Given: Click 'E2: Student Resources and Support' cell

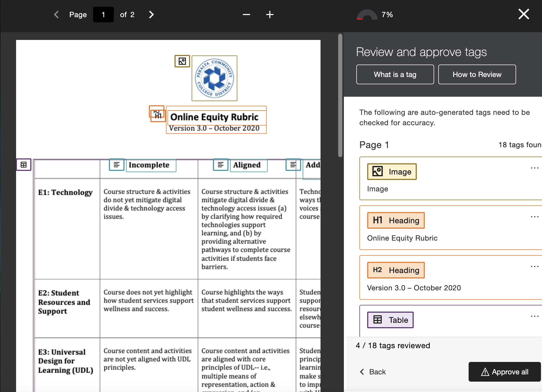Looking at the screenshot, I should [x=64, y=302].
